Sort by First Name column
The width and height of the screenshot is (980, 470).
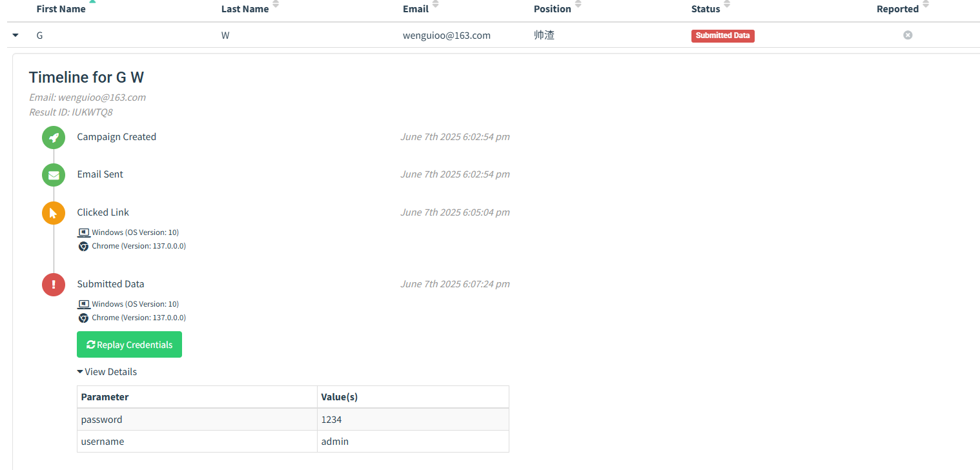pos(61,9)
